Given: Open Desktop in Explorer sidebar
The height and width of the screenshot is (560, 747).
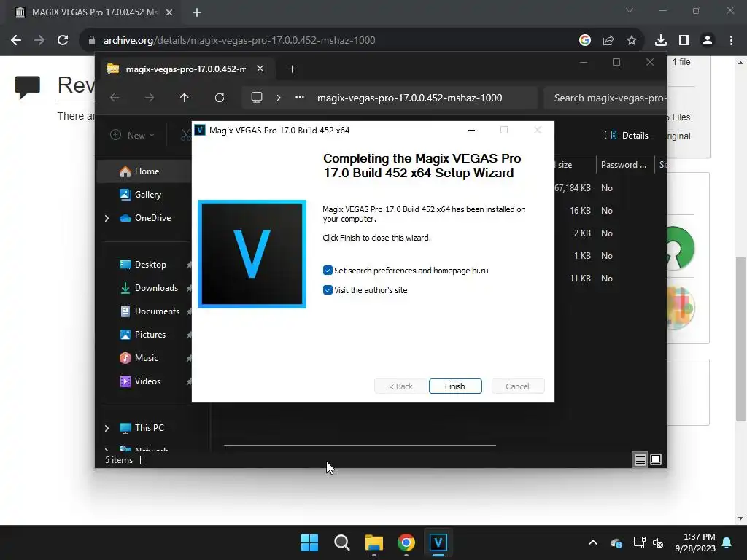Looking at the screenshot, I should click(150, 264).
